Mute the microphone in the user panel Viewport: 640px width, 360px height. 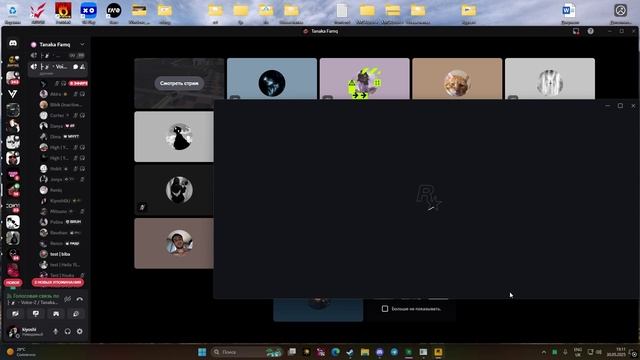click(x=56, y=331)
